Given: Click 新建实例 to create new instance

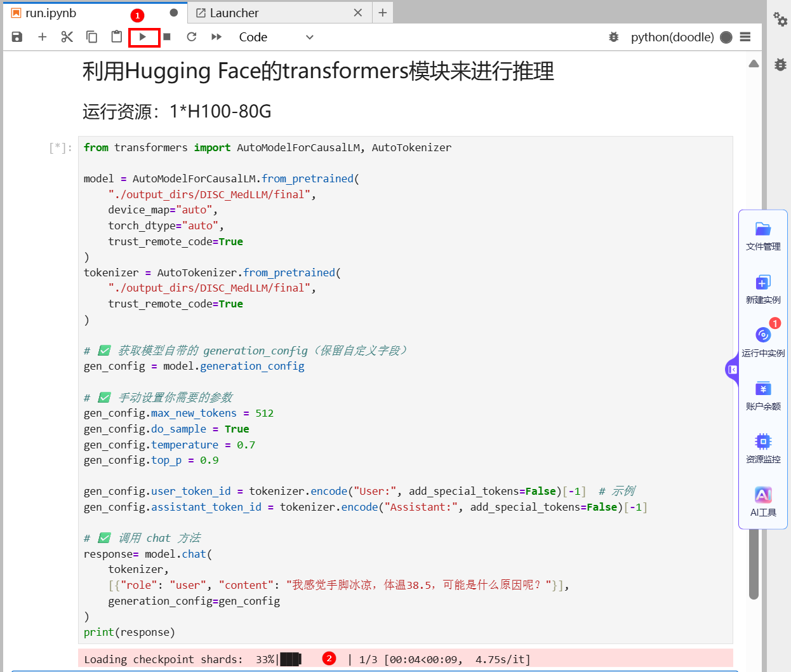Looking at the screenshot, I should [x=763, y=289].
